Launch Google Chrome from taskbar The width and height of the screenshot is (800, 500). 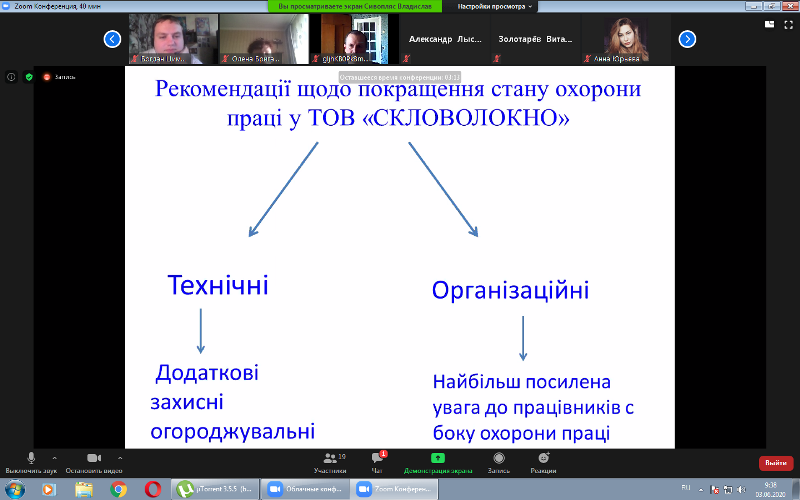(118, 489)
